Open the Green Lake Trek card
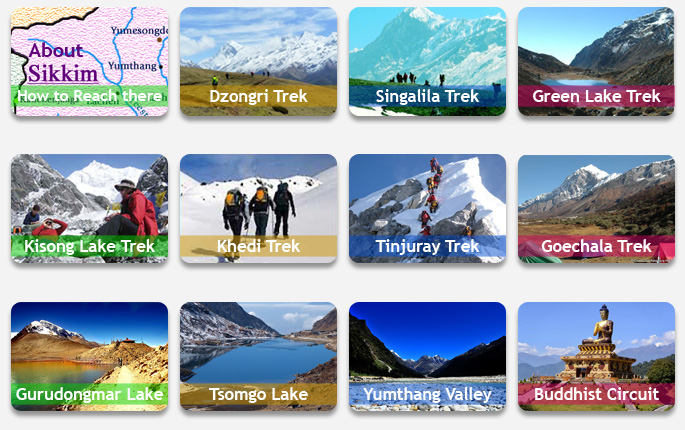Screen dimensions: 685x430 (x=596, y=62)
